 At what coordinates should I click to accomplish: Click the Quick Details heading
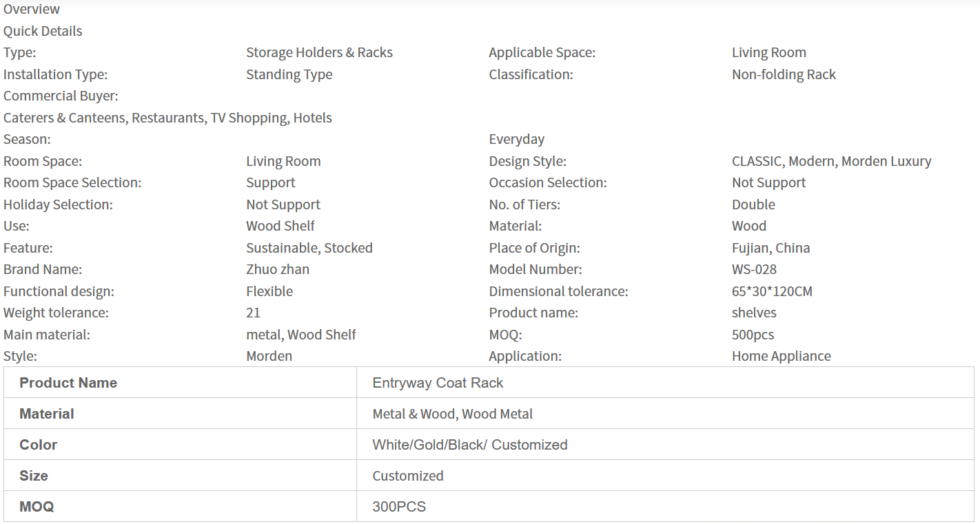[43, 31]
